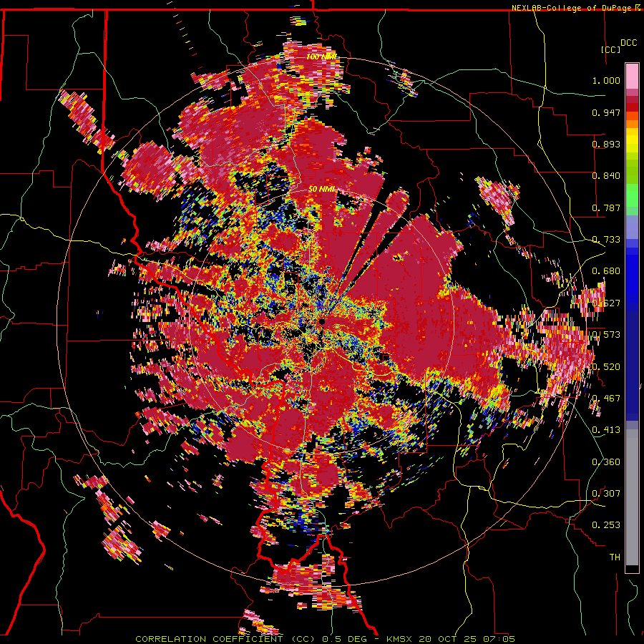Click the black radar site dot at center
This screenshot has width=644, height=644.
coord(323,321)
